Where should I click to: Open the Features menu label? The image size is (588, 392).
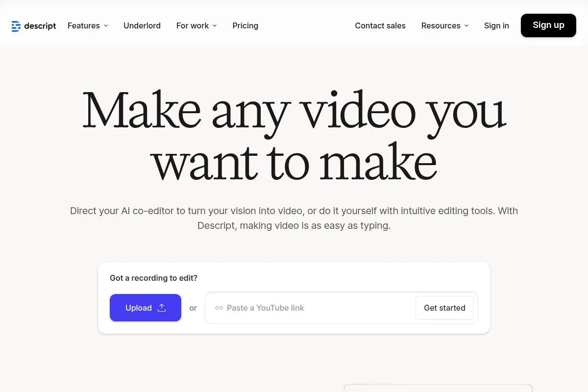83,26
